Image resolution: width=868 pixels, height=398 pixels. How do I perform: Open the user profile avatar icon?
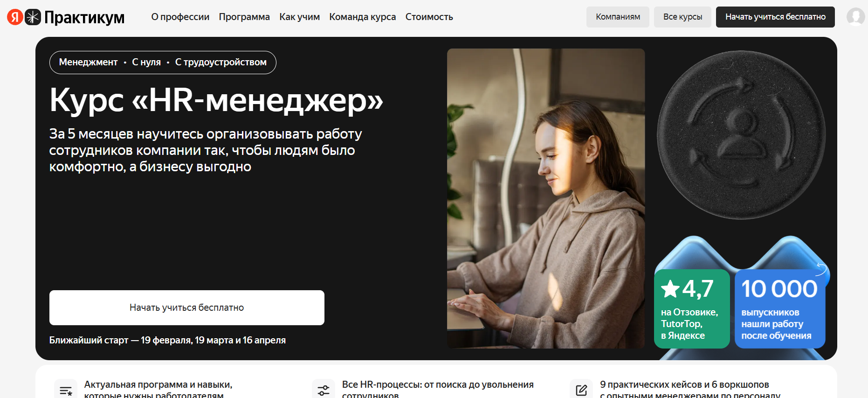(x=855, y=17)
